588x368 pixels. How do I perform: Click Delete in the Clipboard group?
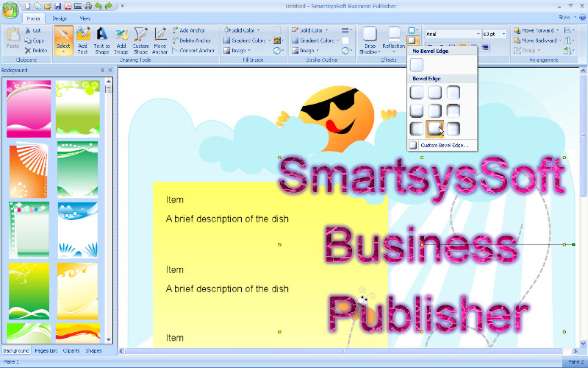[x=36, y=50]
